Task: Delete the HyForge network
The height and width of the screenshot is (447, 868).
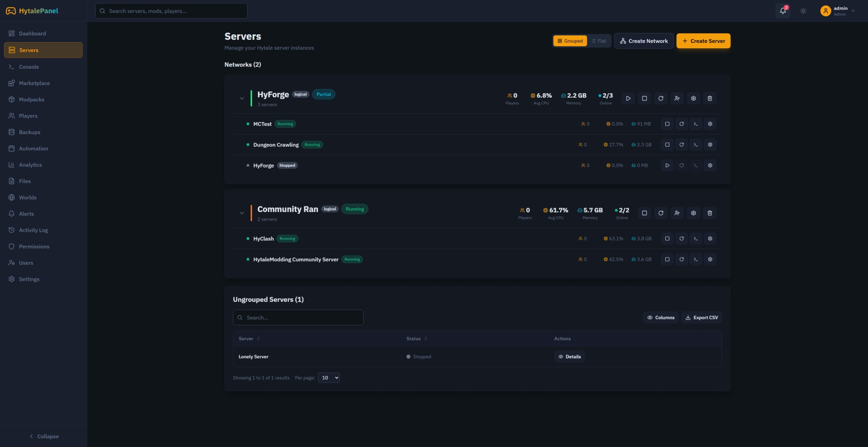Action: 710,98
